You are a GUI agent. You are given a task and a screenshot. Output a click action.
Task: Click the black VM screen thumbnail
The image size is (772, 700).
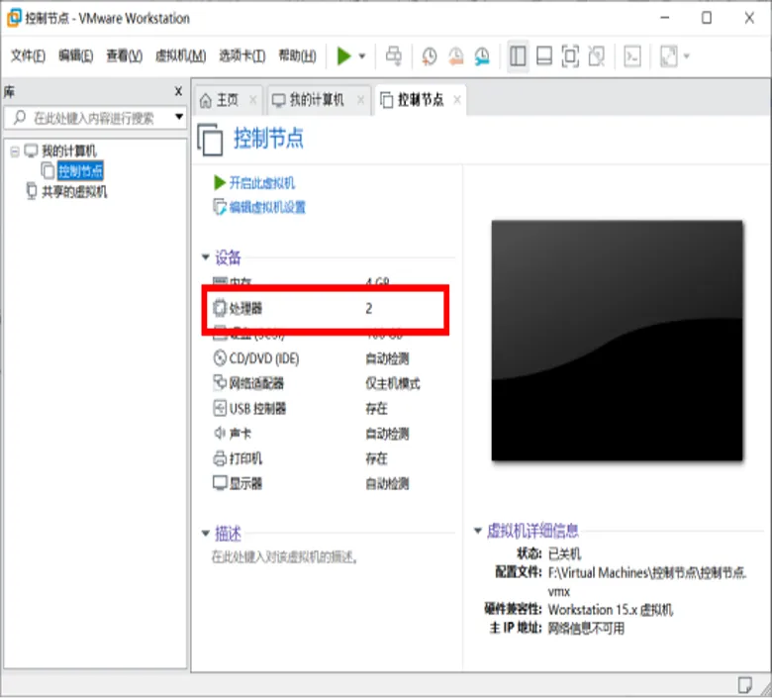coord(618,341)
